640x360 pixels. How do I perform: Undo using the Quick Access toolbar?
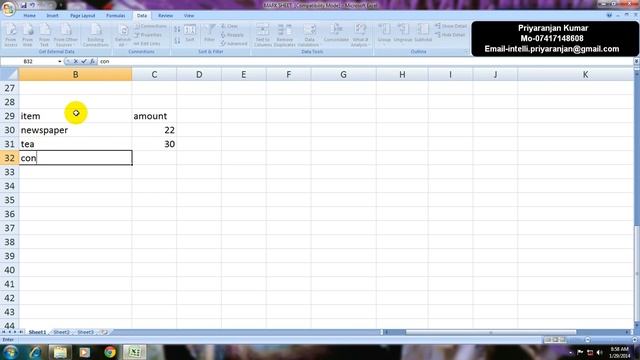pos(33,5)
